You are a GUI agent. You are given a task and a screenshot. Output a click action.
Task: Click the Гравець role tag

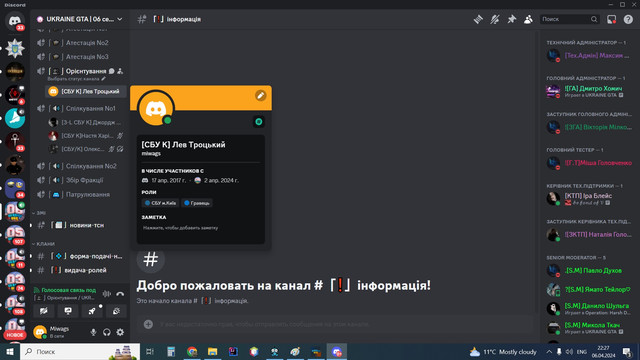pos(197,203)
